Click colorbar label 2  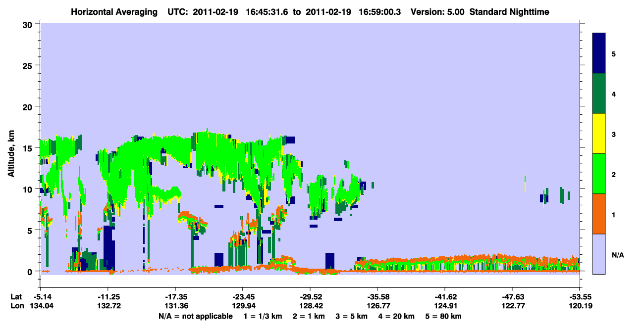[614, 174]
